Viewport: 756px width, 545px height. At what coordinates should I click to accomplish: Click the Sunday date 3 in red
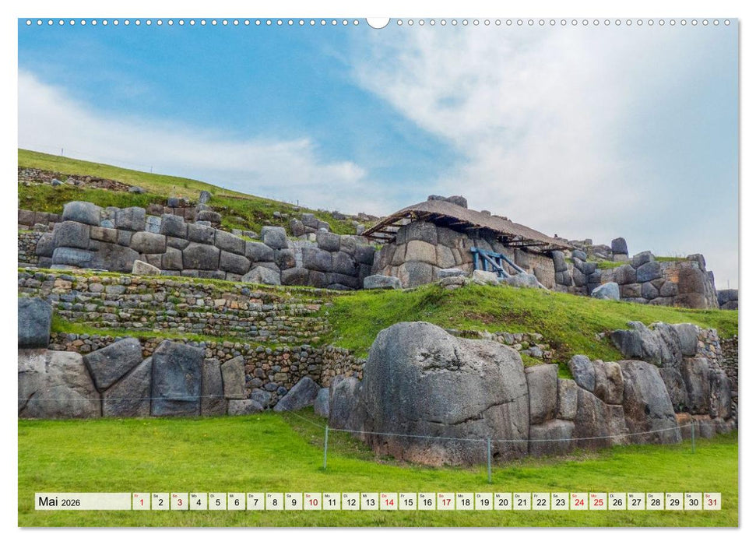click(x=179, y=504)
